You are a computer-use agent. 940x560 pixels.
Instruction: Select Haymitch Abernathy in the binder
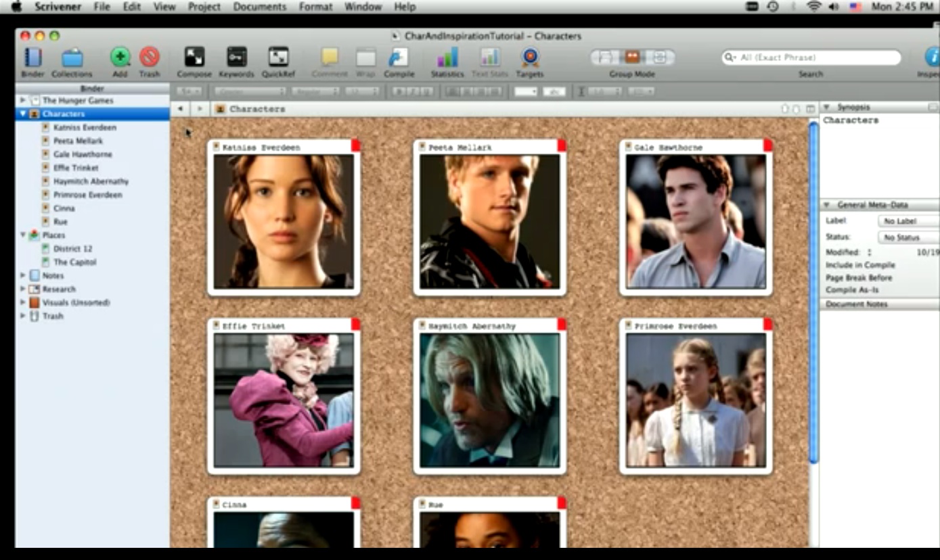[91, 181]
